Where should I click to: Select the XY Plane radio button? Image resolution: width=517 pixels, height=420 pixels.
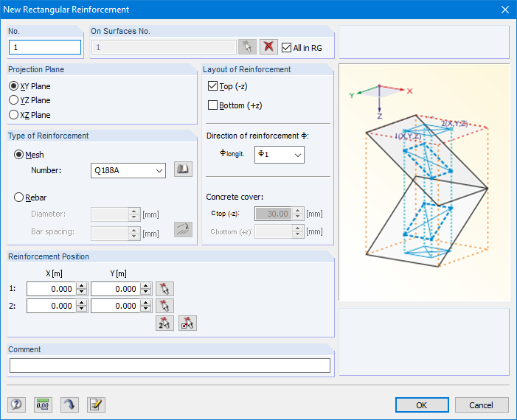[x=13, y=86]
